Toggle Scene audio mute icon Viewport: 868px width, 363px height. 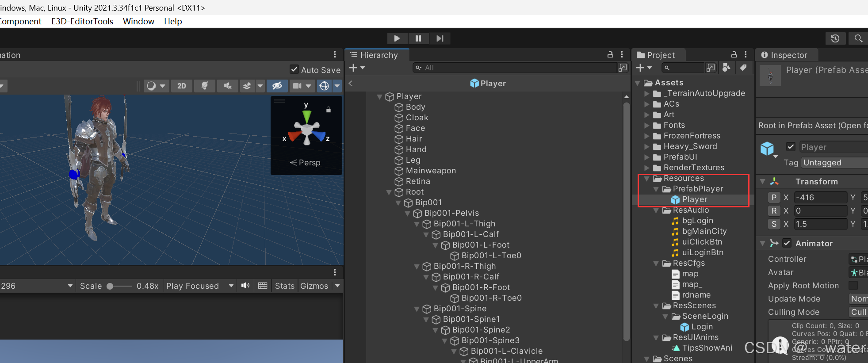click(x=228, y=86)
